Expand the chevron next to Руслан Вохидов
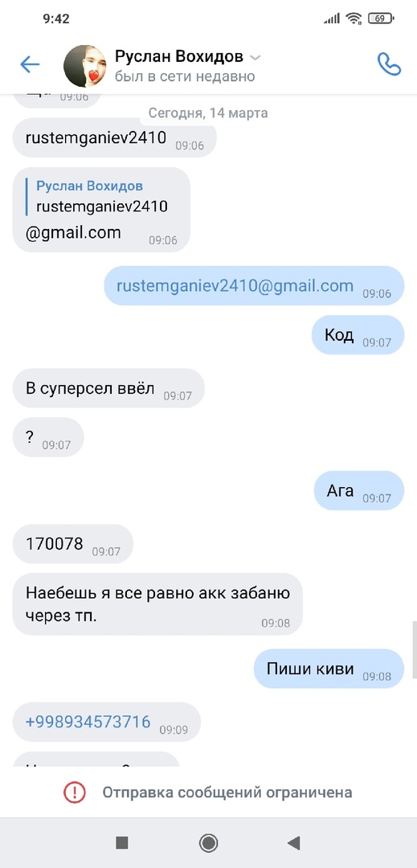 click(x=255, y=58)
